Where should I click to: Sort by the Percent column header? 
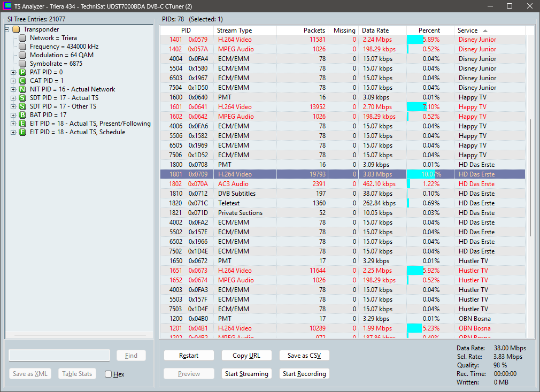[430, 30]
